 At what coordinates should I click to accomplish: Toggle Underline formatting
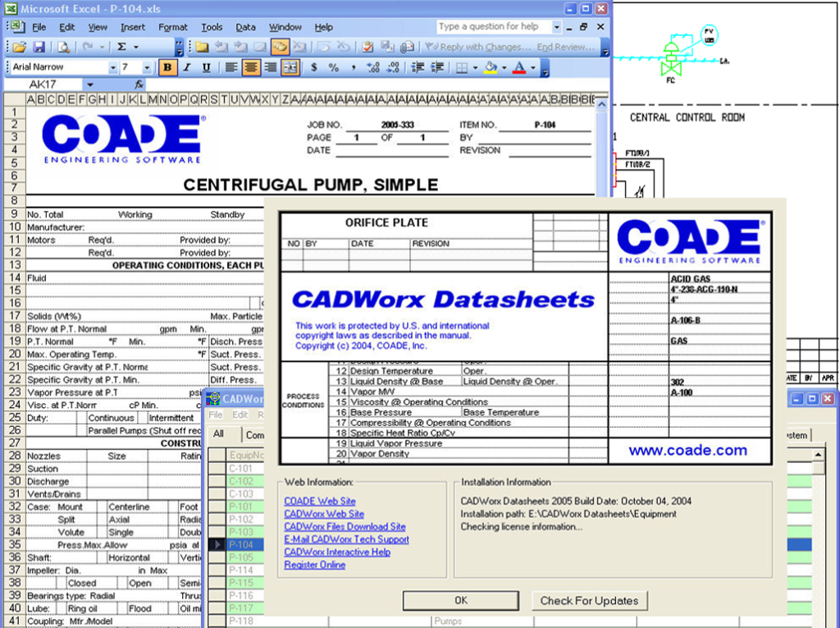point(206,67)
